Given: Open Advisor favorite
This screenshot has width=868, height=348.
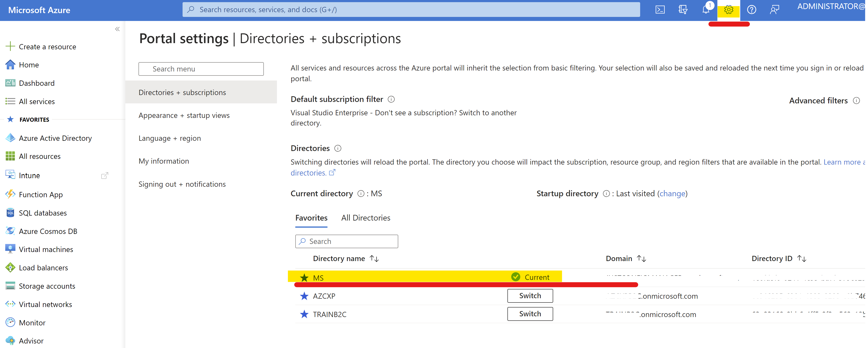Looking at the screenshot, I should (31, 341).
